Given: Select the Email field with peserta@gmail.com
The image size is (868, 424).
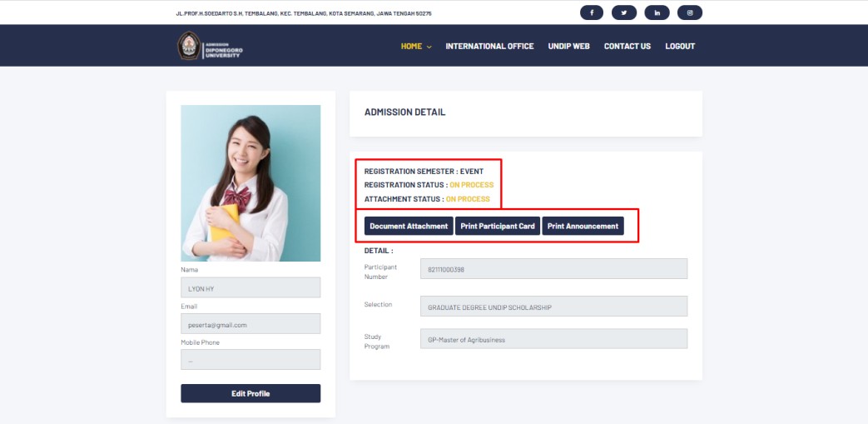Looking at the screenshot, I should (250, 324).
